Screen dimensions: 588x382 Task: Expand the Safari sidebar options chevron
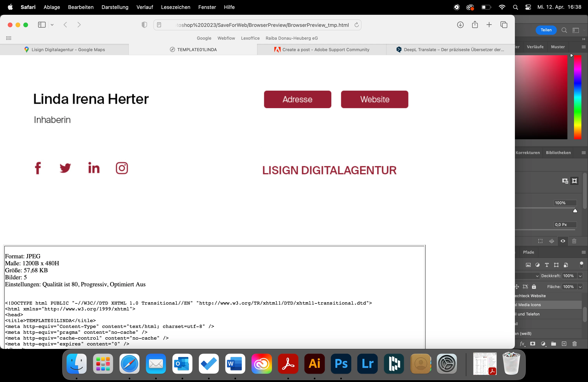coord(52,25)
